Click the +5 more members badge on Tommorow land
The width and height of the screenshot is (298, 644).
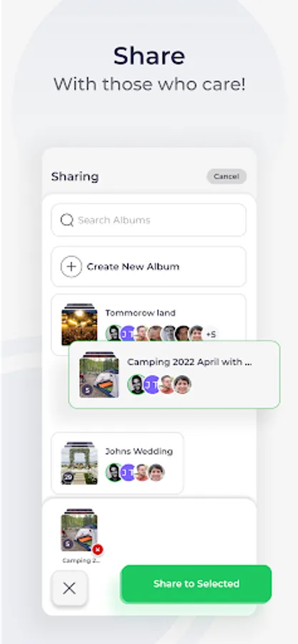[x=210, y=334]
